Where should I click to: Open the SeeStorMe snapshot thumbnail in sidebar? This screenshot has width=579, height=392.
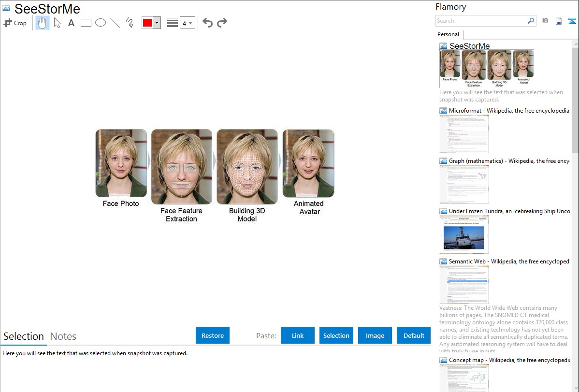pos(487,69)
